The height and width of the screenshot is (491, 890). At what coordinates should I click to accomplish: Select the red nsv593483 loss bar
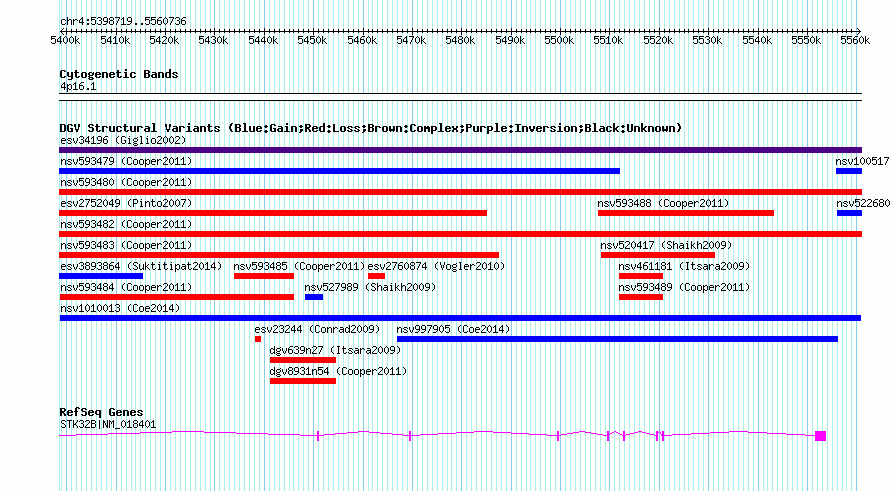[x=279, y=255]
